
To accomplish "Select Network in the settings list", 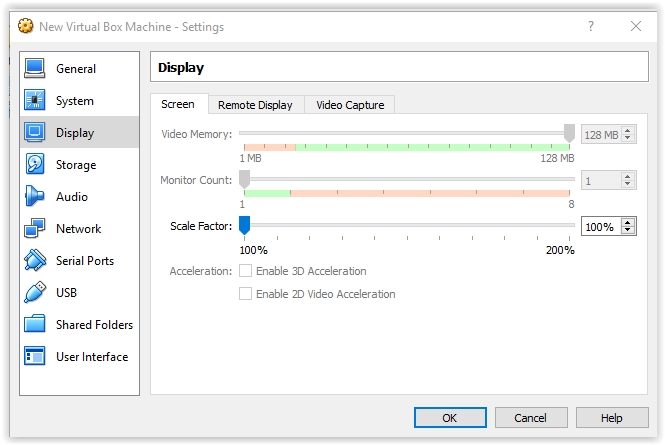I will (78, 229).
